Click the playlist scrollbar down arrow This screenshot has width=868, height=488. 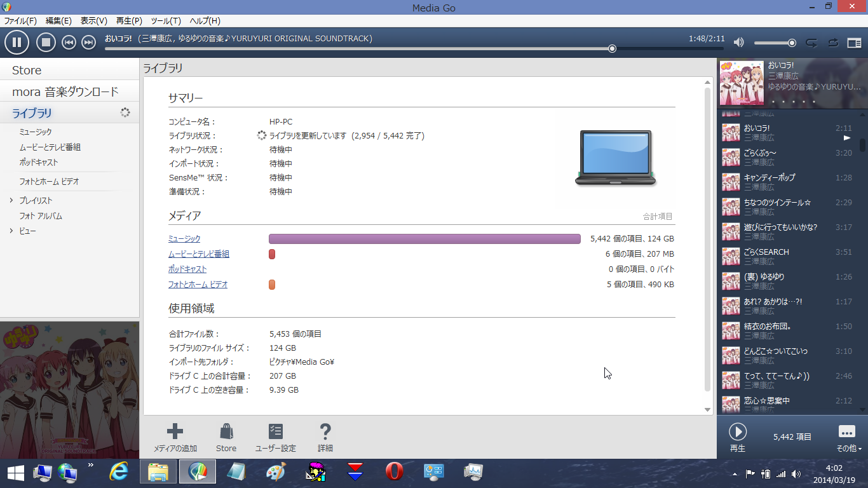coord(862,410)
